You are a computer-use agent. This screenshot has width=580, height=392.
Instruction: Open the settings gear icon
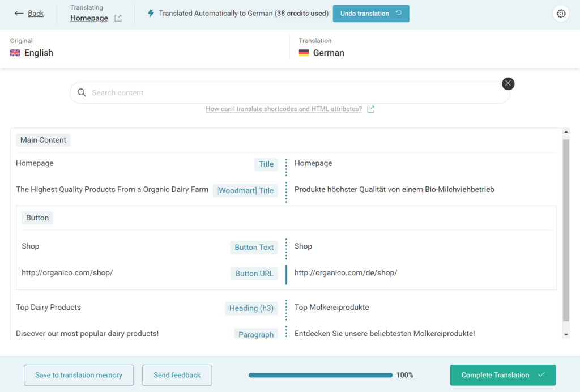click(x=561, y=14)
